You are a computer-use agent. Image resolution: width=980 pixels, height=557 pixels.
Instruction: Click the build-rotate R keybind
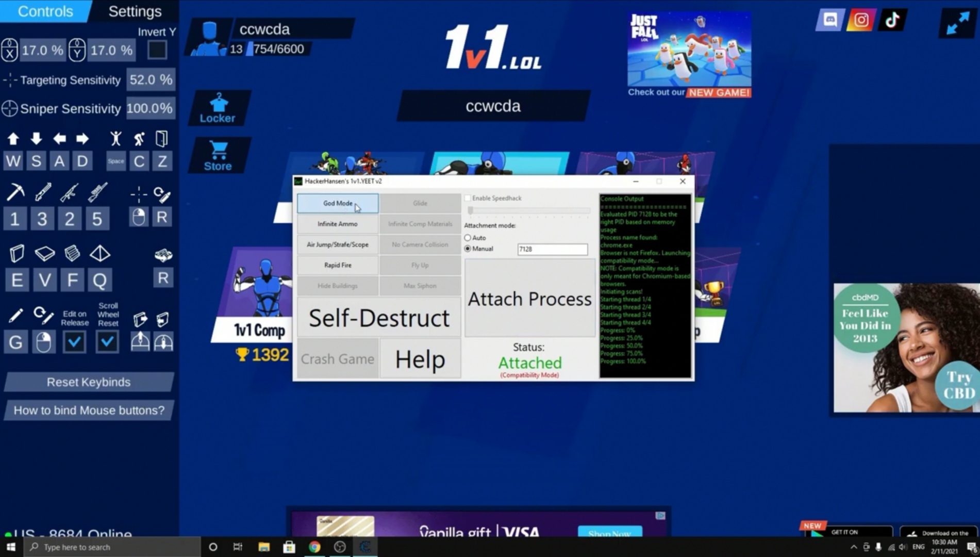(163, 278)
